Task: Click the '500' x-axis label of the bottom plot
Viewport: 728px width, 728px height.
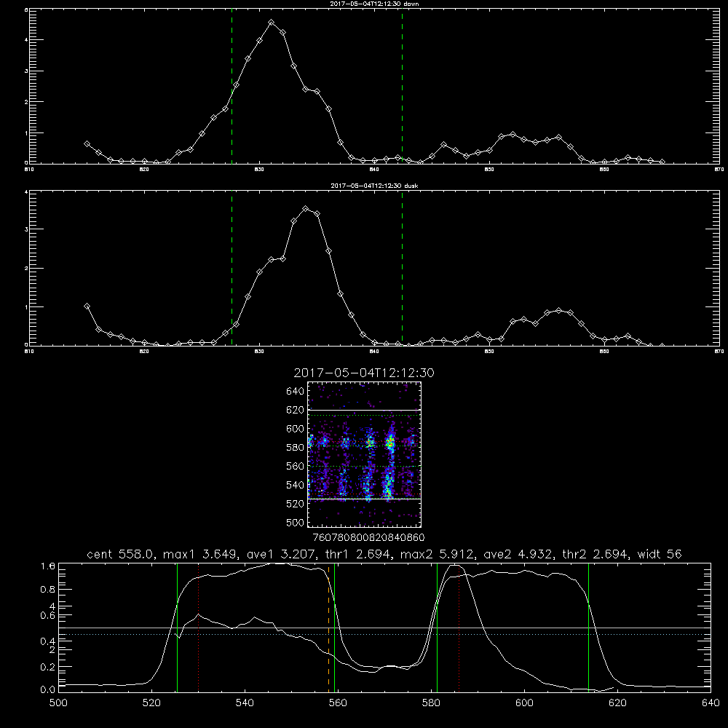Action: point(58,703)
